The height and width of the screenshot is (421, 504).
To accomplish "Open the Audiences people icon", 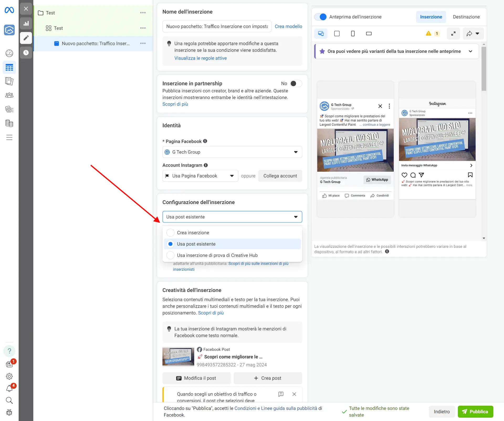I will click(x=9, y=95).
